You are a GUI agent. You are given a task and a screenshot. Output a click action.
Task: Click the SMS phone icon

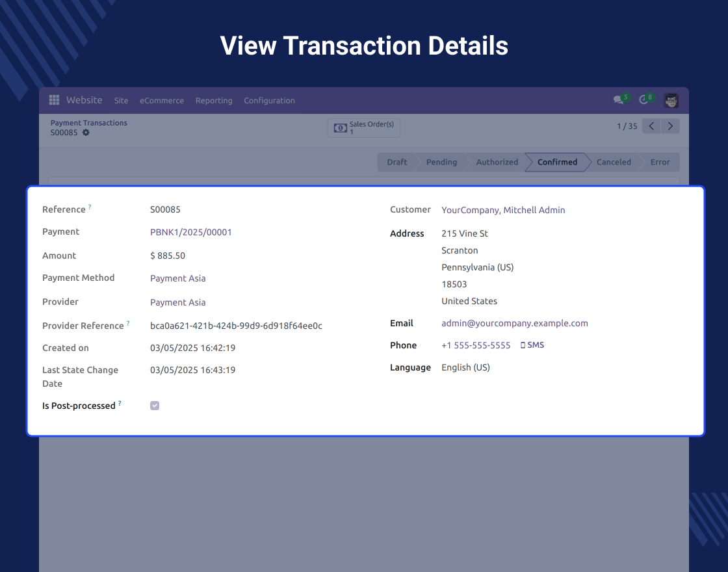(523, 345)
